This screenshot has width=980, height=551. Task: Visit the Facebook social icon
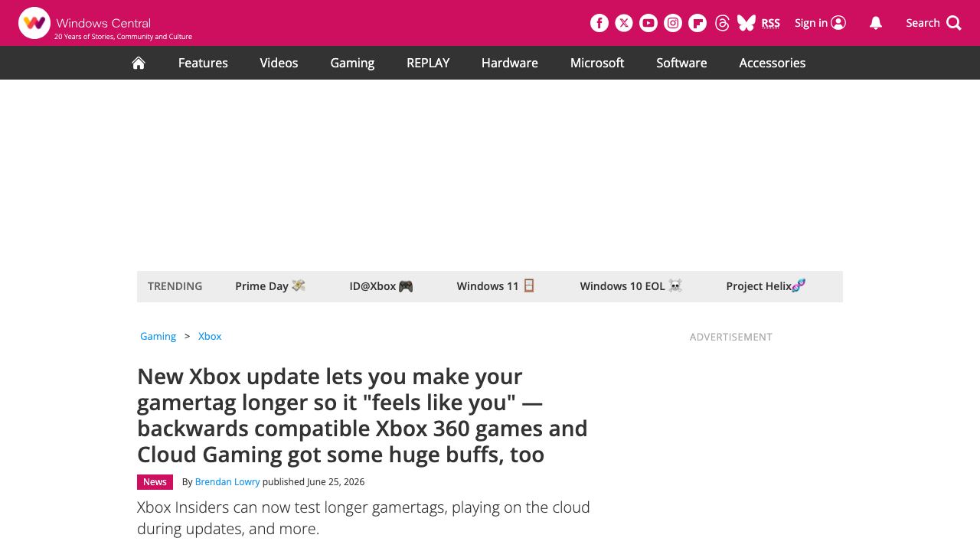click(599, 23)
